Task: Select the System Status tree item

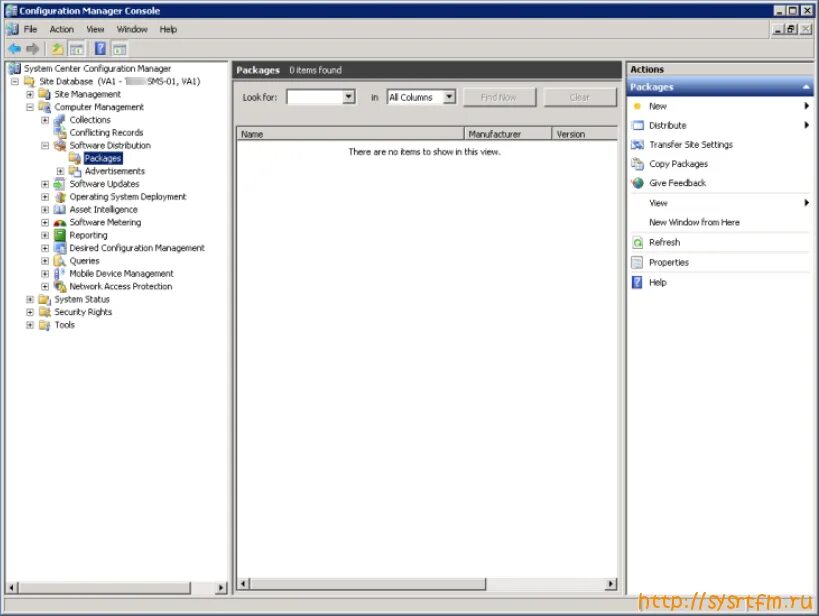Action: (82, 299)
